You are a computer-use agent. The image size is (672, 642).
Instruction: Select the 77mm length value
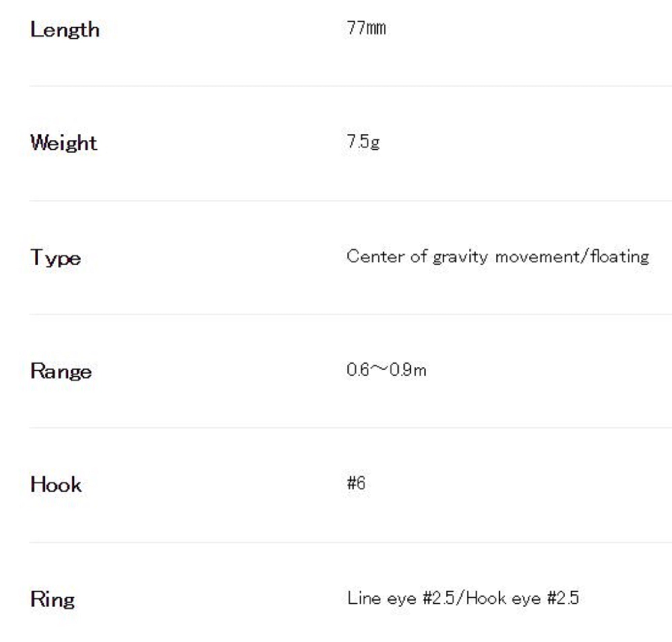pos(366,28)
